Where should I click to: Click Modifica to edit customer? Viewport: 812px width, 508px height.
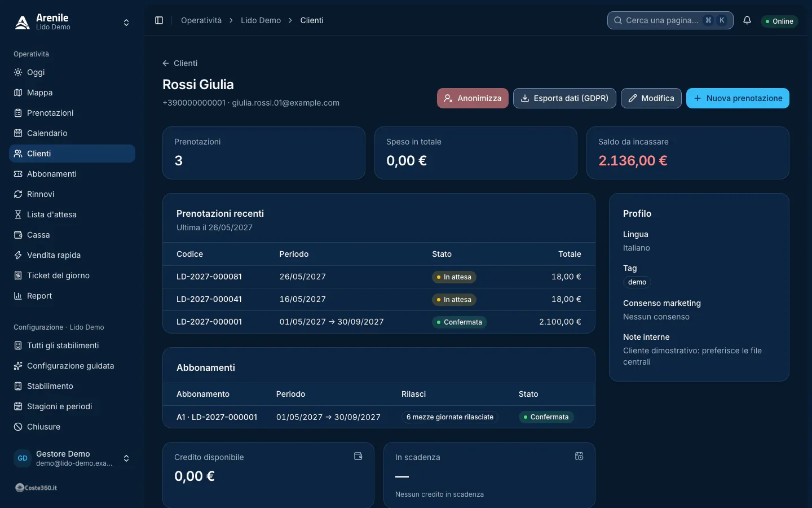pos(651,98)
